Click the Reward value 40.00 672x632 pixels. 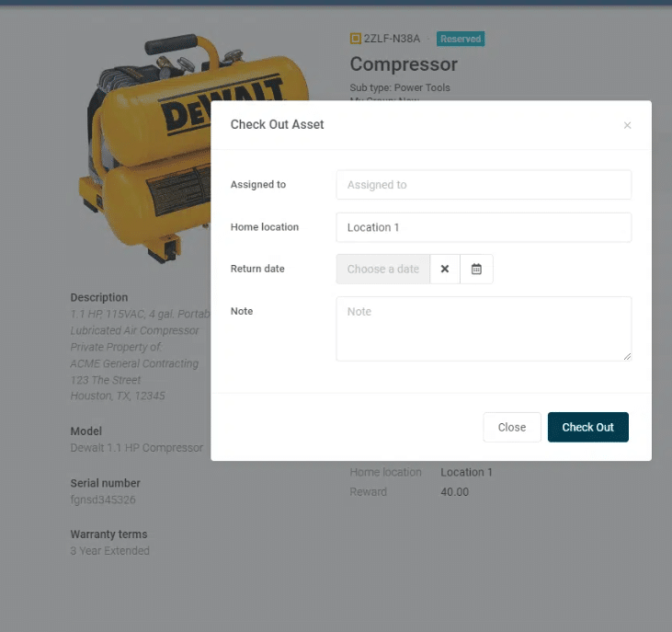[x=454, y=492]
